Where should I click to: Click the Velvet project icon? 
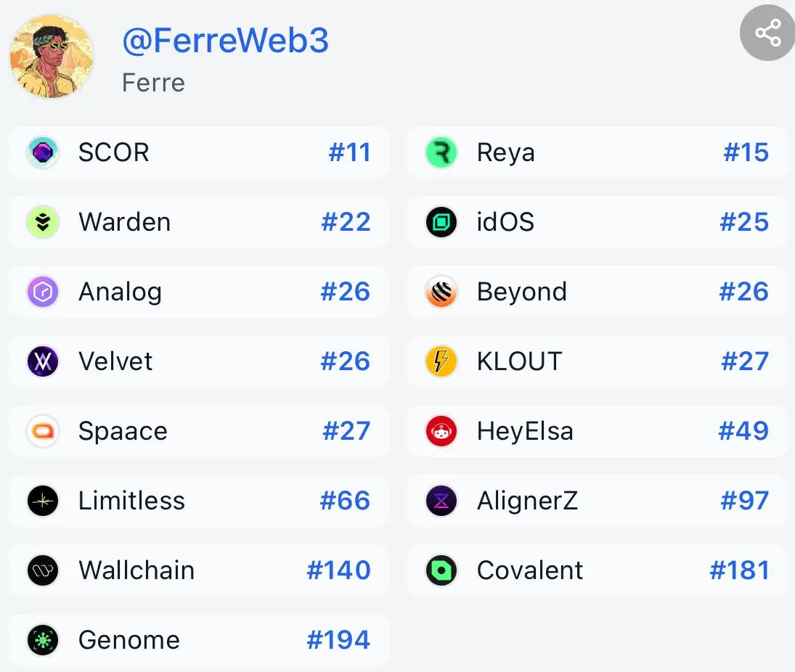(43, 362)
